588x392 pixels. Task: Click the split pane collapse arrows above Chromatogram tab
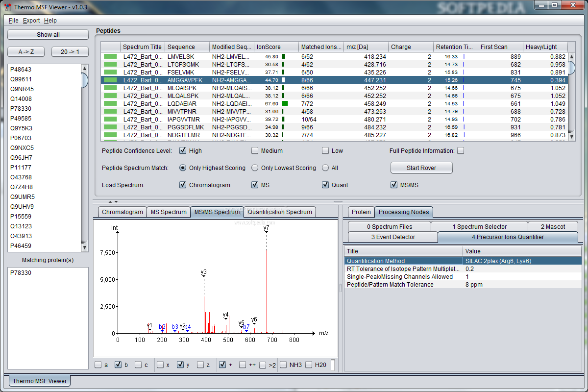113,202
